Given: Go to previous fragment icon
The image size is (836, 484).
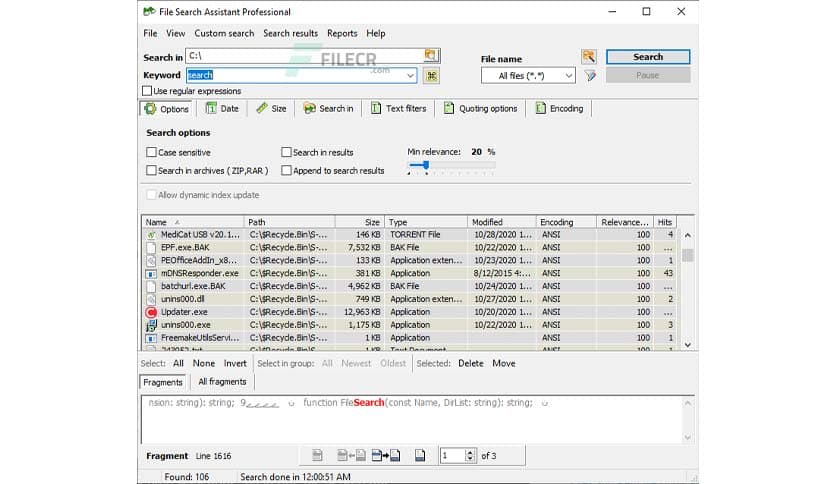Looking at the screenshot, I should [351, 455].
